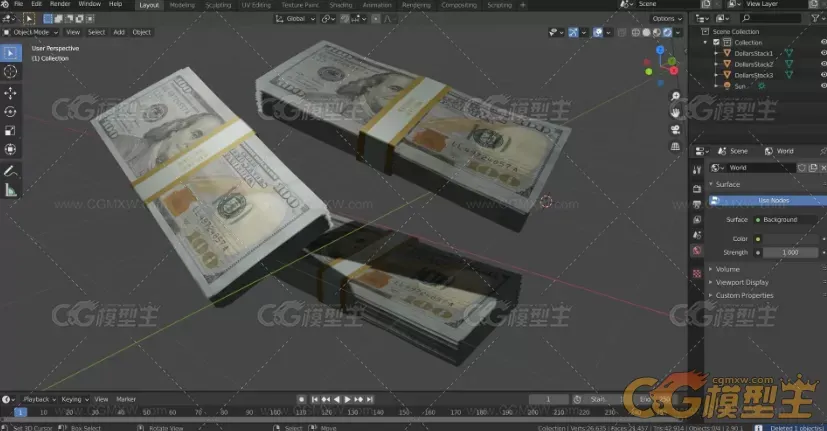Open the World properties tab (red globe)
This screenshot has height=431, width=827.
(697, 251)
